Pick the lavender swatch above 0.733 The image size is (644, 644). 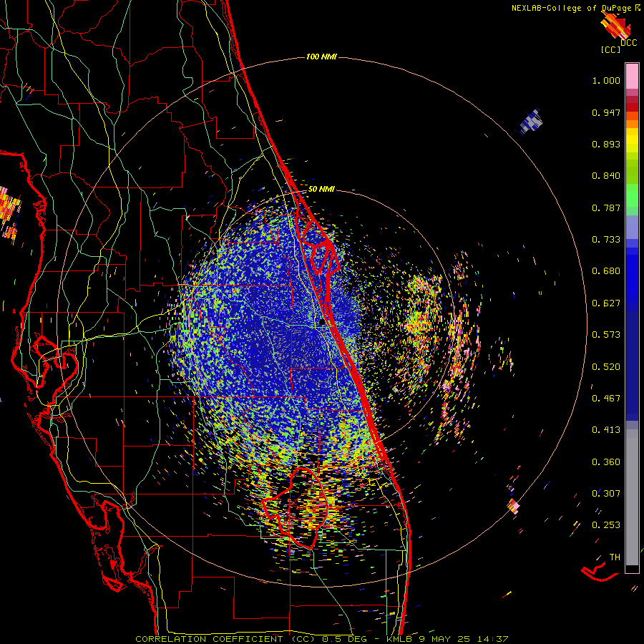point(632,227)
